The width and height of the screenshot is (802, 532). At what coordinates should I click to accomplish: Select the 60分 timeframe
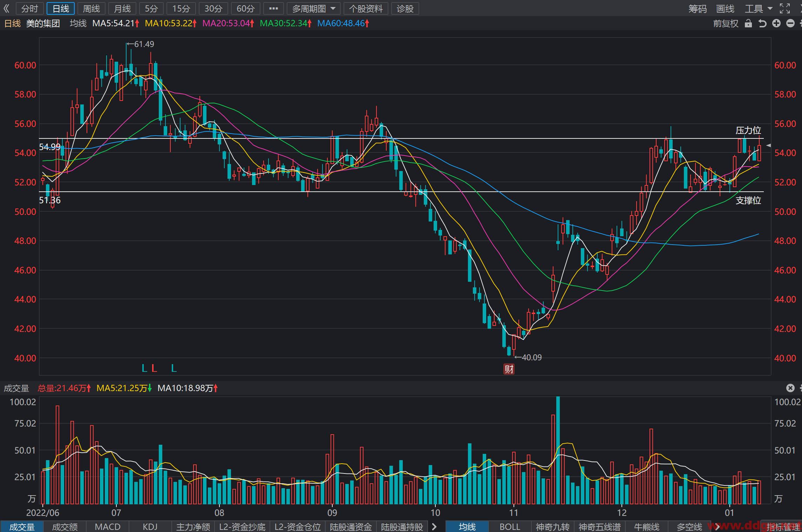(245, 8)
